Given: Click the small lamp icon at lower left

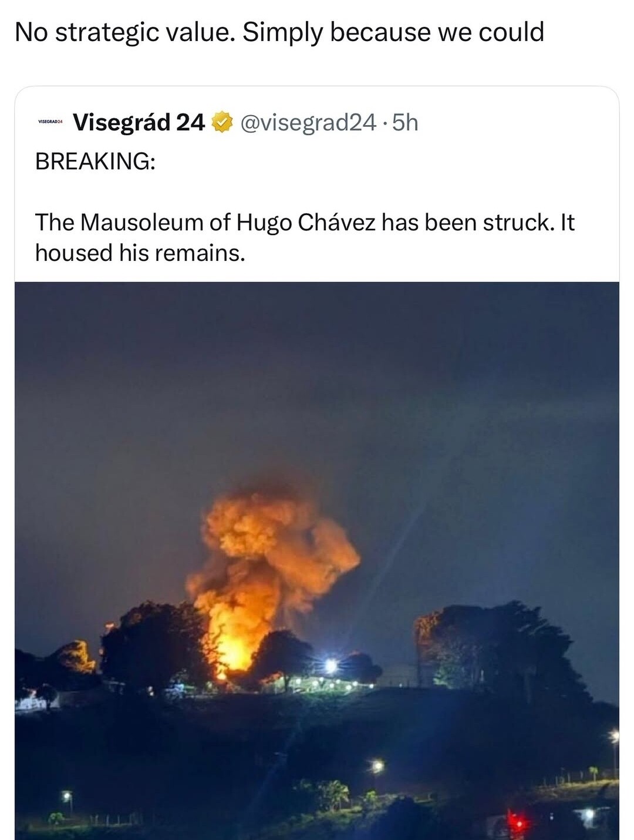Looking at the screenshot, I should pyautogui.click(x=66, y=797).
